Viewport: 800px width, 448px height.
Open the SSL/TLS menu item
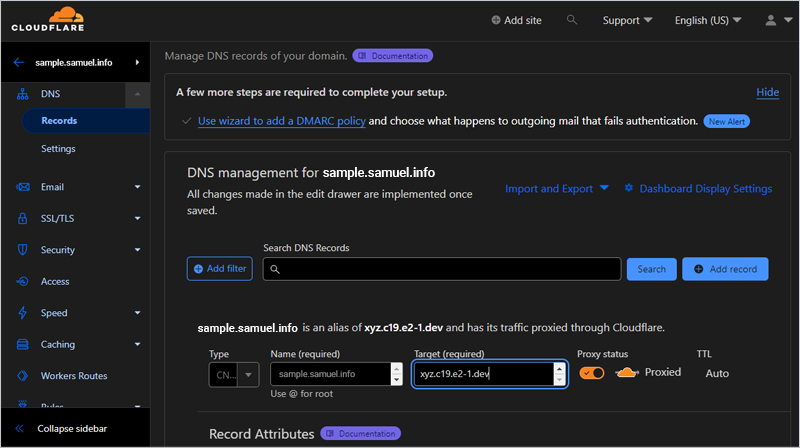pyautogui.click(x=57, y=218)
